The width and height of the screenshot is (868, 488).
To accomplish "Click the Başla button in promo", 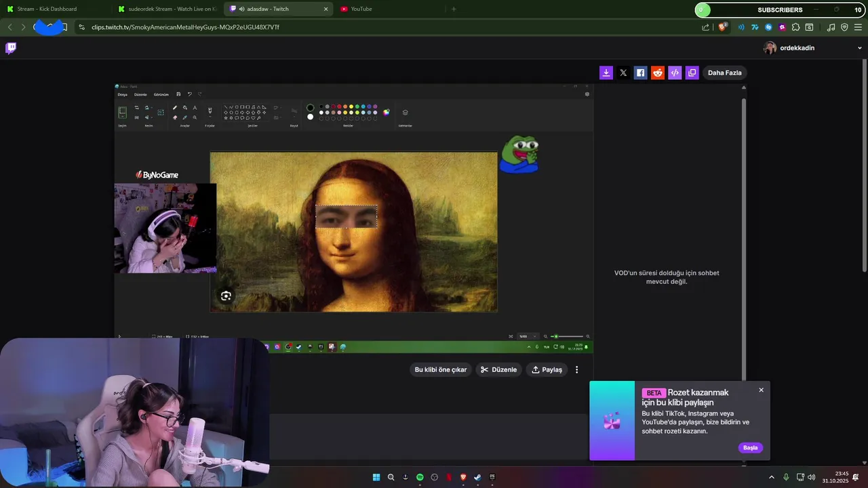I will [x=750, y=447].
